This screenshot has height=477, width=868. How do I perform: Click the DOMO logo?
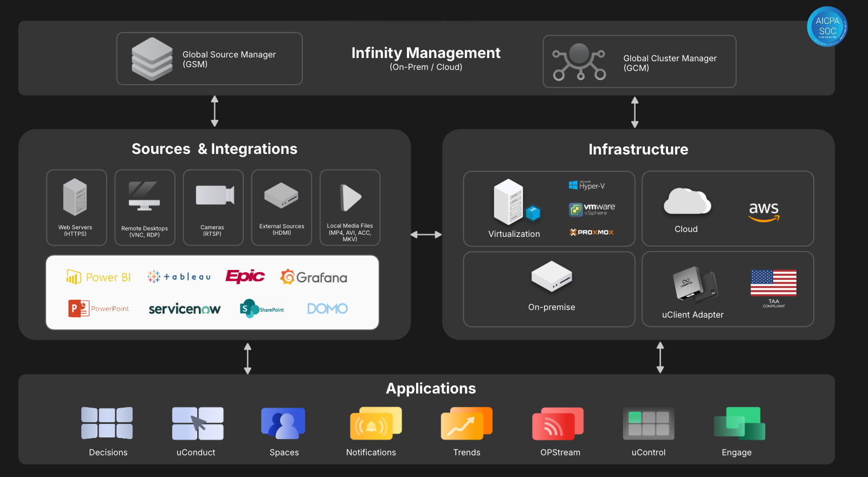[x=327, y=308]
